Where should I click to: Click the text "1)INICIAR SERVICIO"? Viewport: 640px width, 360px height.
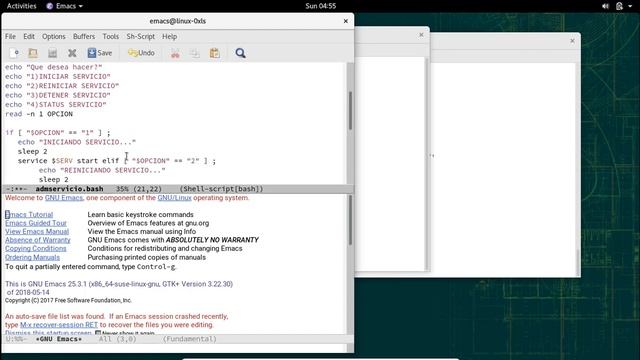(69, 76)
